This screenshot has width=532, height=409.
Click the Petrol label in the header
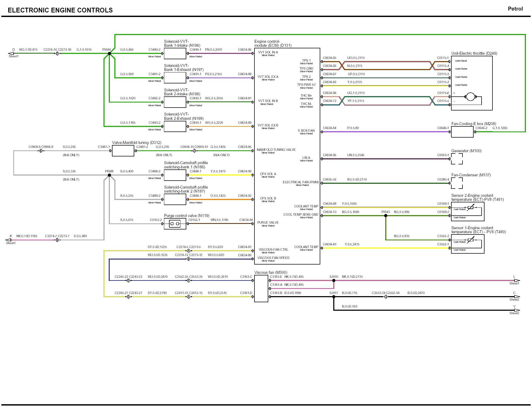point(515,9)
